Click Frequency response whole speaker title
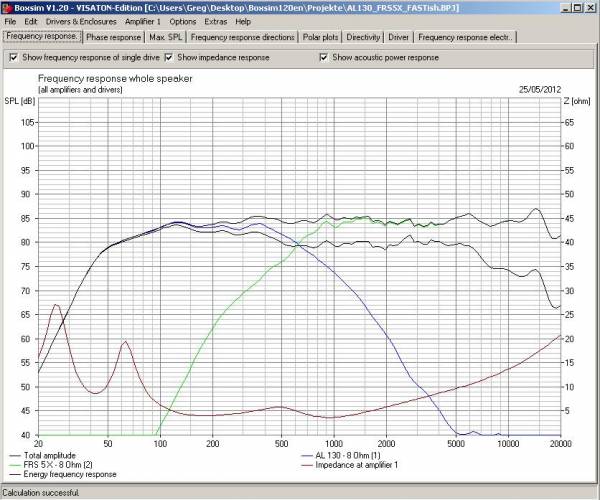 (115, 79)
